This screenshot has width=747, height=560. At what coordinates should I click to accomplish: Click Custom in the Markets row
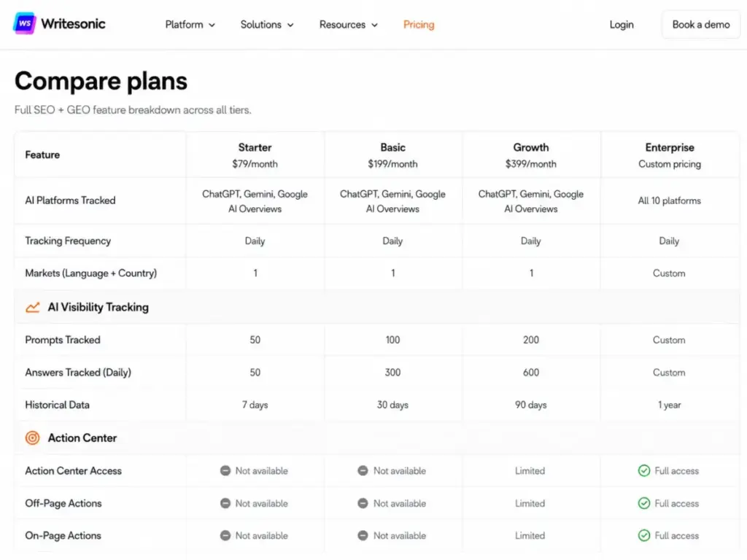[669, 273]
